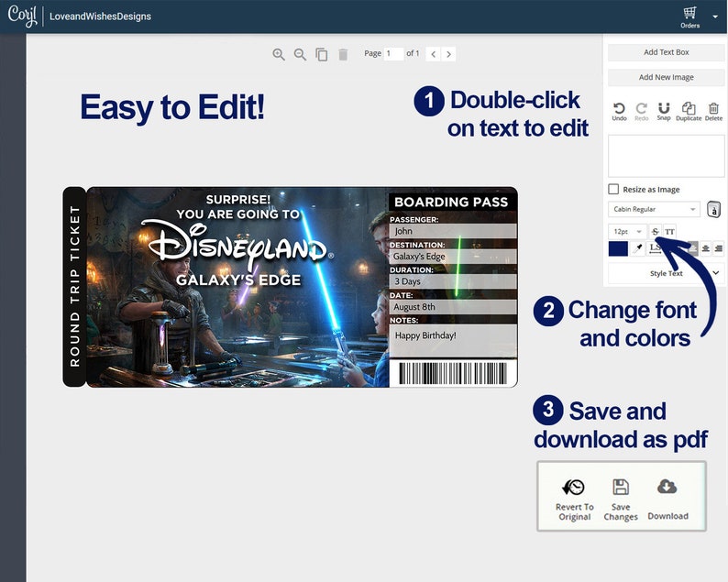Click the LoveandWishesDesigns shop name
The width and height of the screenshot is (728, 582).
[100, 16]
